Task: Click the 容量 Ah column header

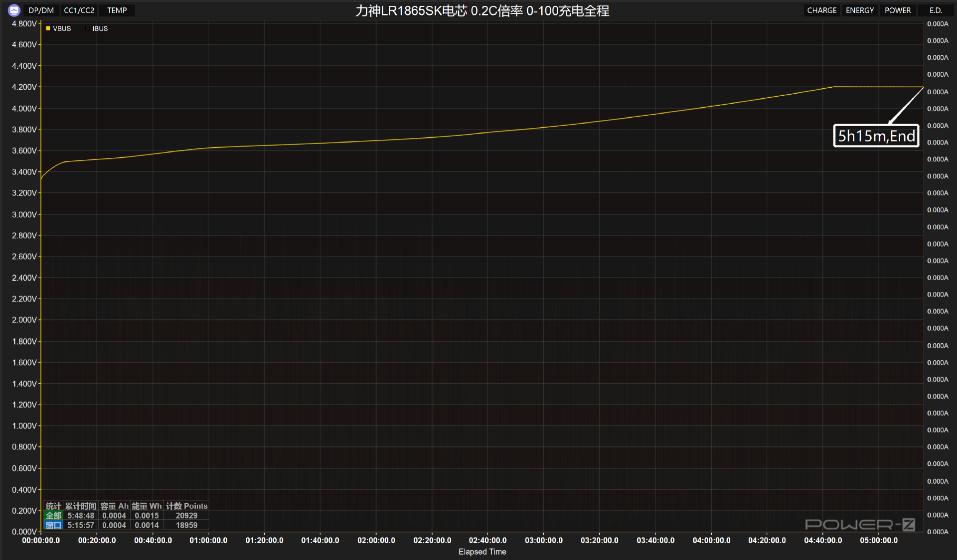Action: [x=114, y=506]
